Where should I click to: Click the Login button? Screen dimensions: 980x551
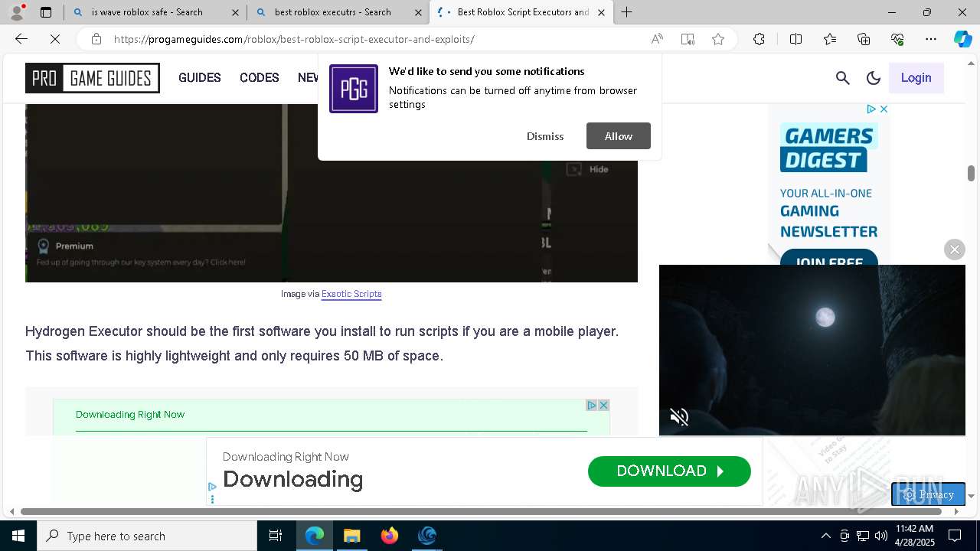(916, 77)
